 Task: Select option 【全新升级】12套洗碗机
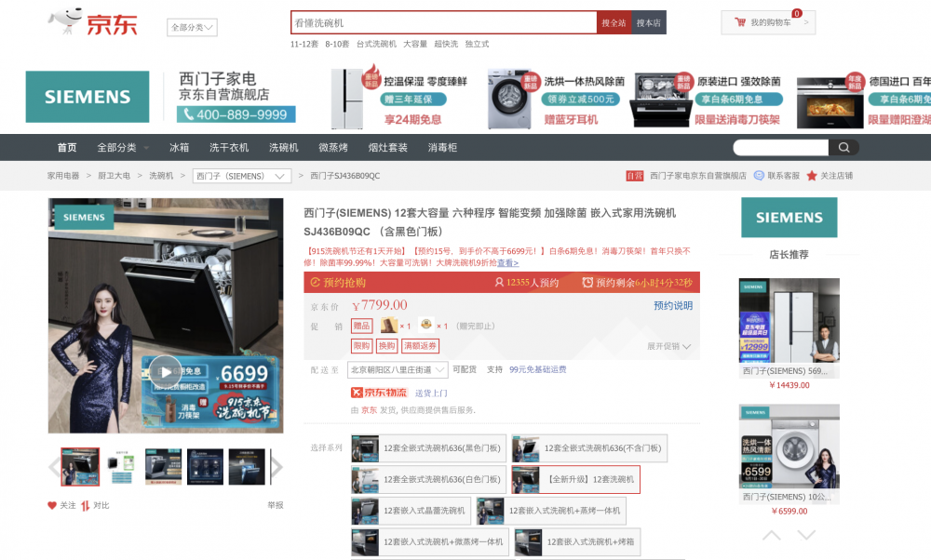(x=576, y=479)
